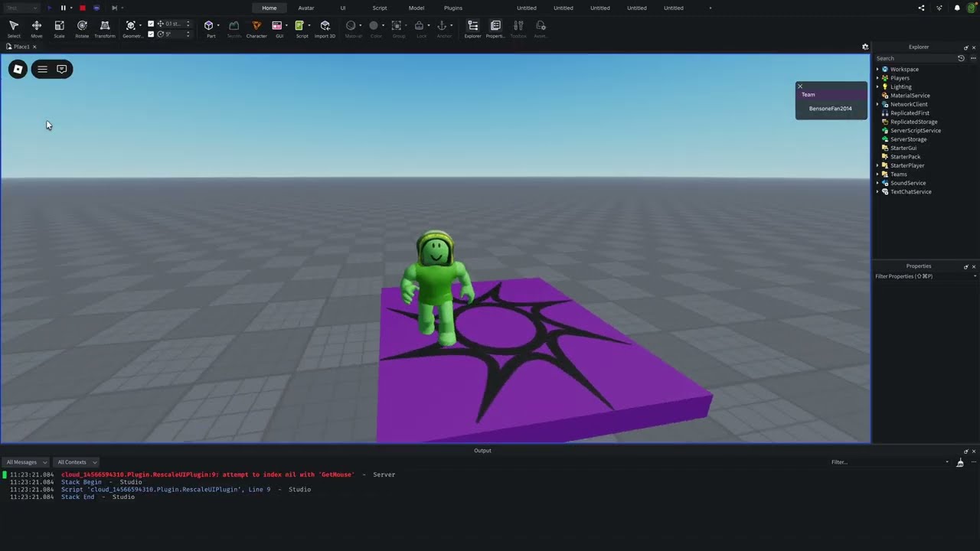Open the Plugins tab

[453, 8]
